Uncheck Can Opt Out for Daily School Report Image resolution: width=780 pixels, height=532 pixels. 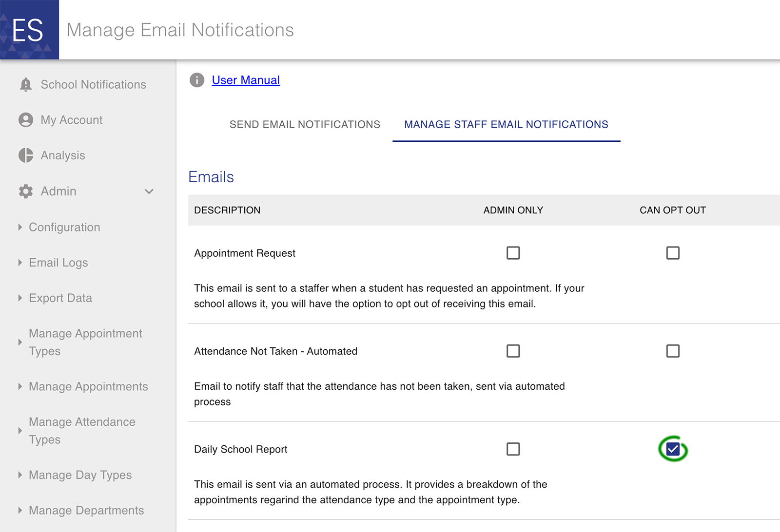(x=673, y=449)
